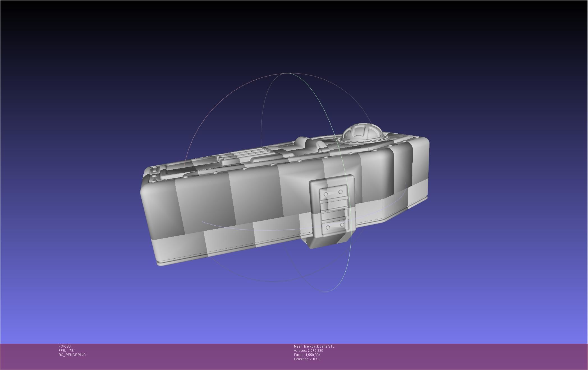Click the Vertices count text
Viewport: 588px width, 370px height.
click(308, 351)
